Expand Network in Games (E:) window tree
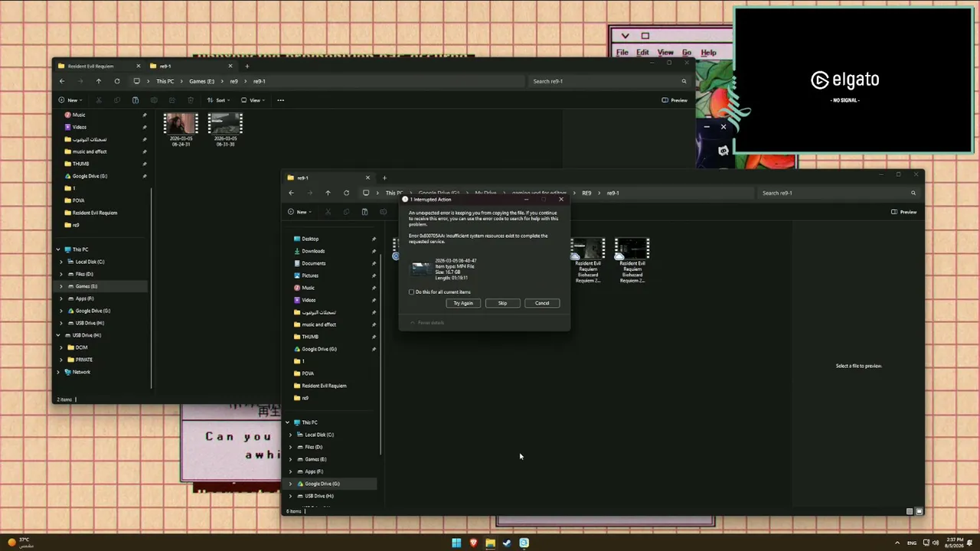This screenshot has width=980, height=551. pyautogui.click(x=58, y=372)
